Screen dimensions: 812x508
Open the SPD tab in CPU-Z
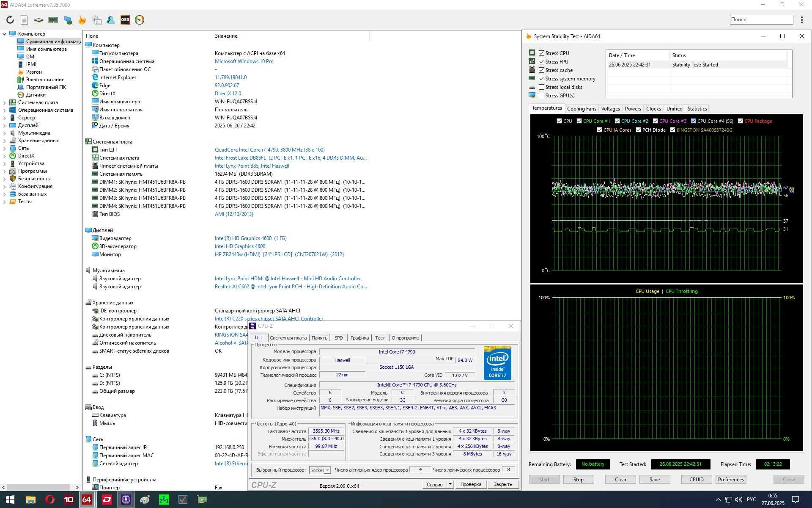coord(338,338)
